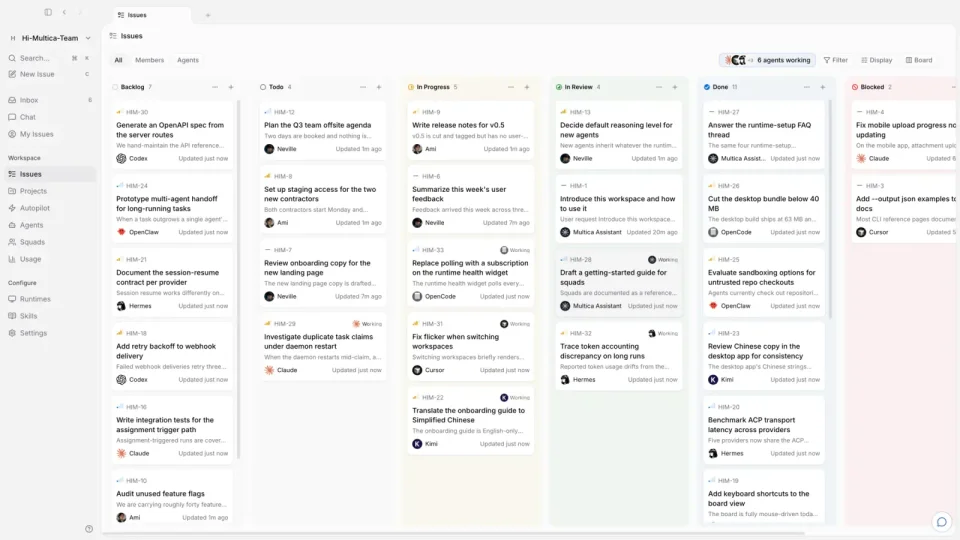Open In Review column options menu
960x540 pixels.
tap(659, 87)
